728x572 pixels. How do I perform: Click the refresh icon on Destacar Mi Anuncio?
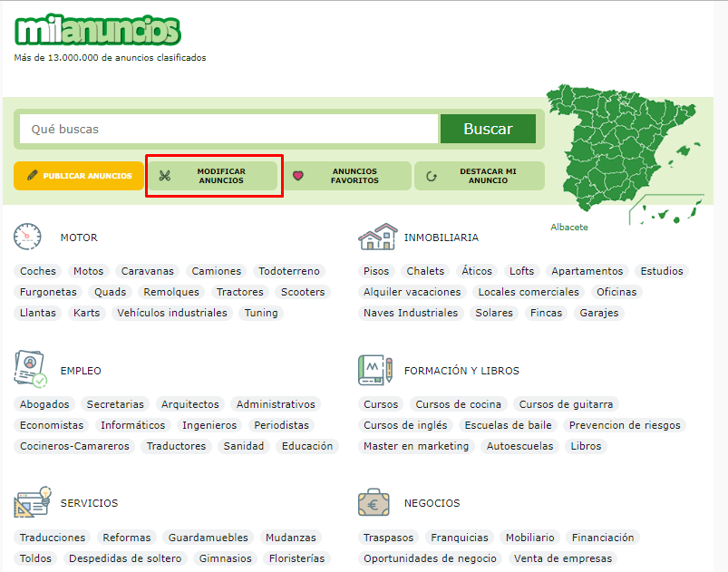click(432, 176)
